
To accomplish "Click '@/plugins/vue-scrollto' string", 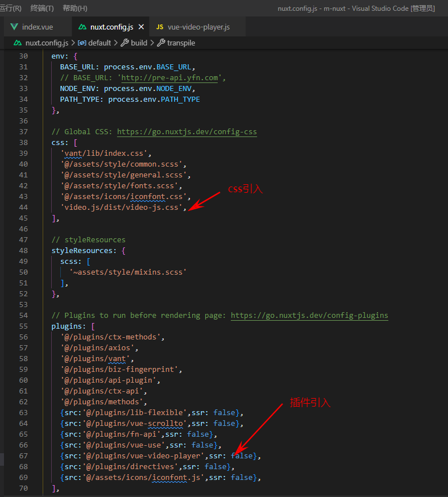I will pyautogui.click(x=135, y=424).
